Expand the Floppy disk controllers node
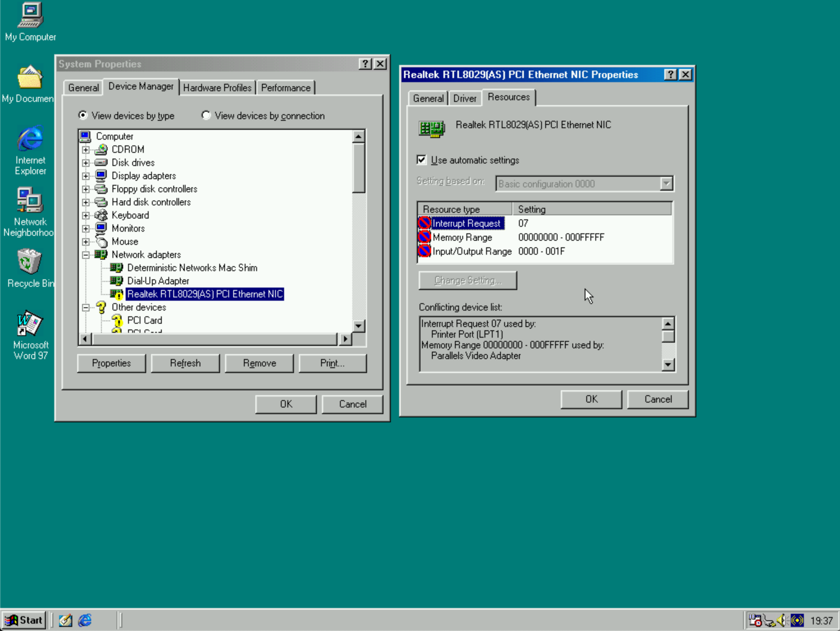Viewport: 840px width, 631px height. point(85,189)
